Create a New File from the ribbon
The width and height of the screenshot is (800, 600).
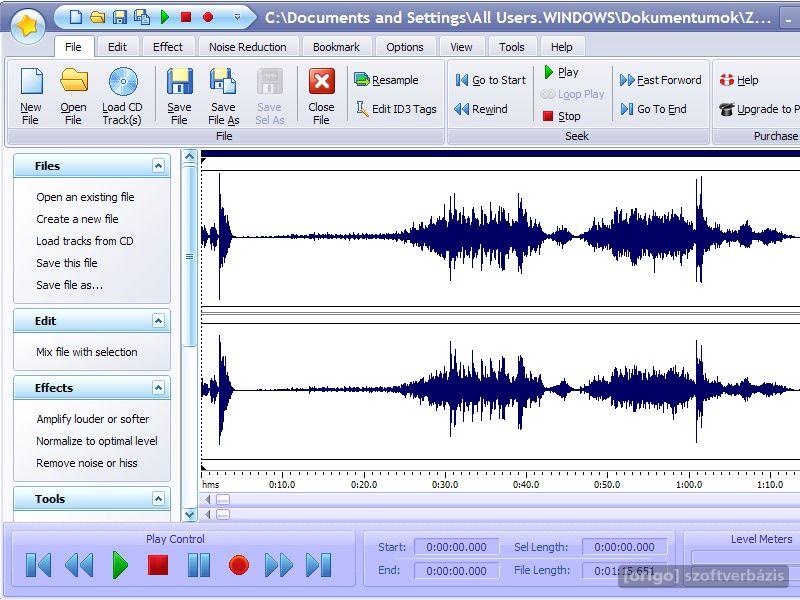pos(31,96)
